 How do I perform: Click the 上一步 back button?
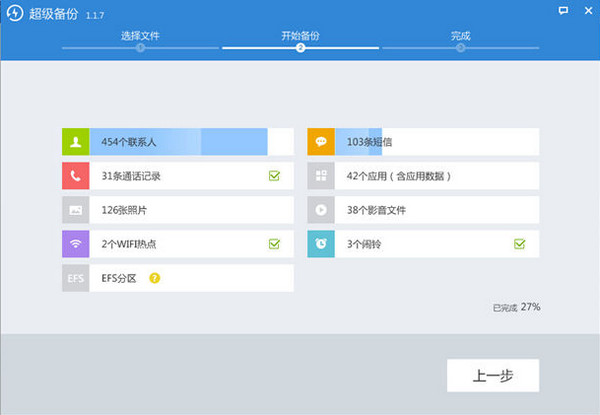493,375
